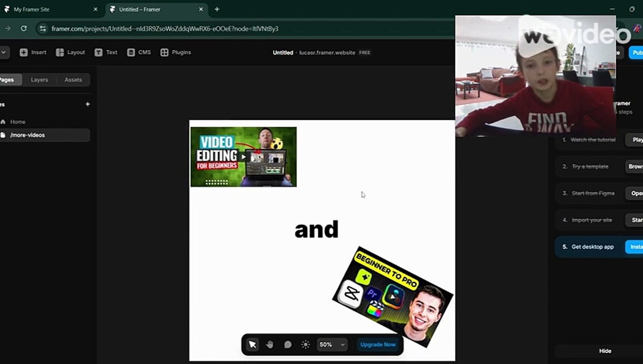Open the Insert menu
The height and width of the screenshot is (364, 643).
(33, 52)
